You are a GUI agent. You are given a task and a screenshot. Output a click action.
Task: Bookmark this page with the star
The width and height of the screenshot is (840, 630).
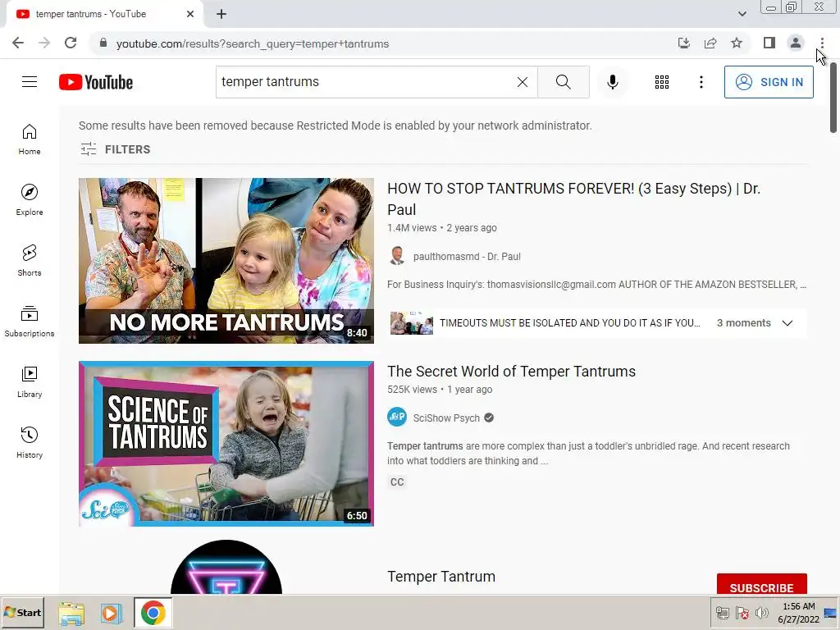coord(737,43)
